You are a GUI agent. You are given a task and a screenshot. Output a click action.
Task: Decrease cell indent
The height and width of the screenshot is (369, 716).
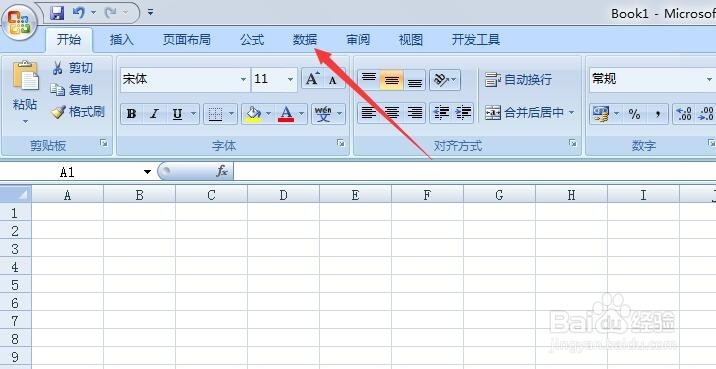tap(441, 113)
